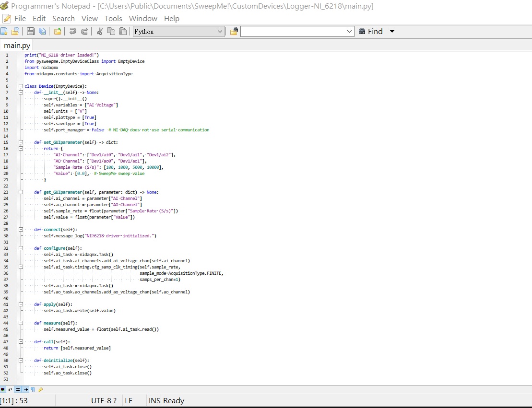Click the New file icon in toolbar
Image resolution: width=532 pixels, height=408 pixels.
coord(4,32)
